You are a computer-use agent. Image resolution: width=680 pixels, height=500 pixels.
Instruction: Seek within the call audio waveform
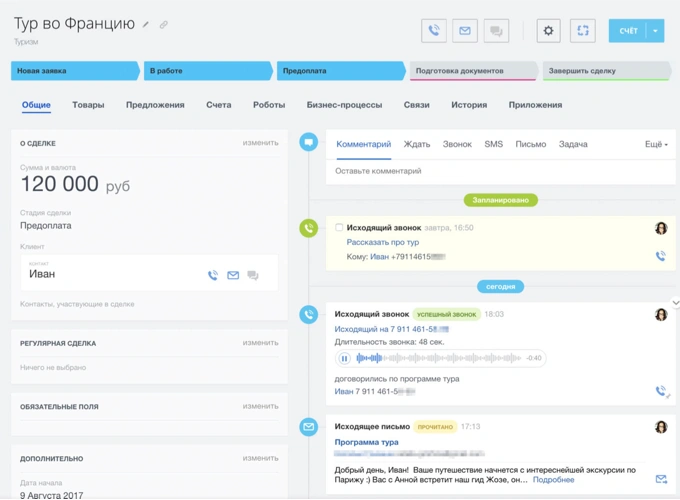[438, 358]
